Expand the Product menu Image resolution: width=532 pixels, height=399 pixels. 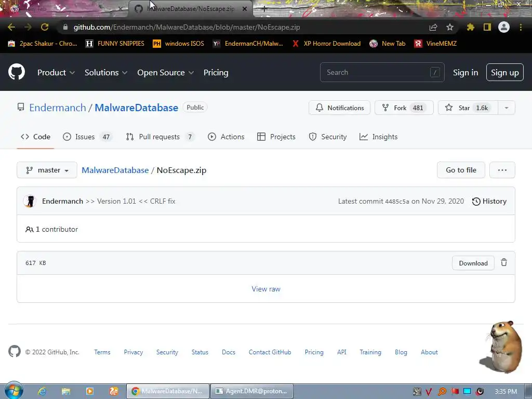coord(56,73)
